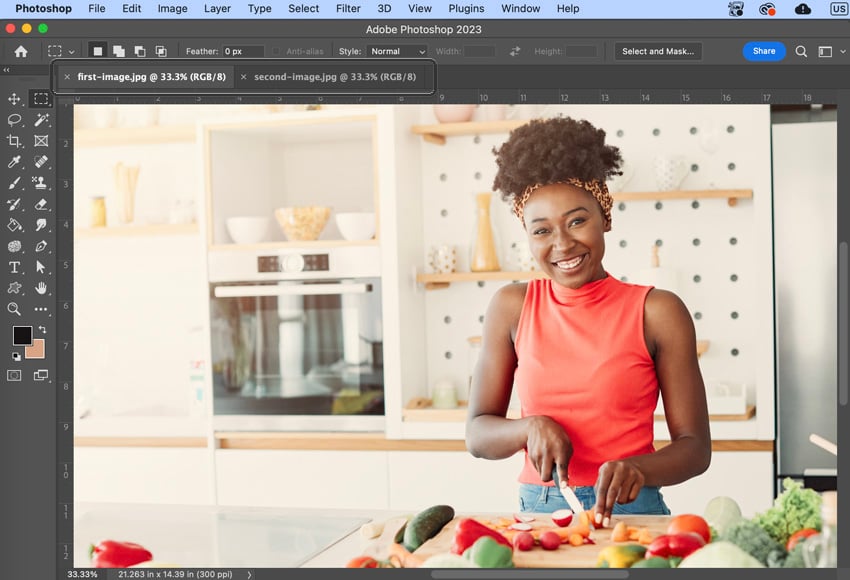850x580 pixels.
Task: Open the Filter menu
Action: click(347, 8)
